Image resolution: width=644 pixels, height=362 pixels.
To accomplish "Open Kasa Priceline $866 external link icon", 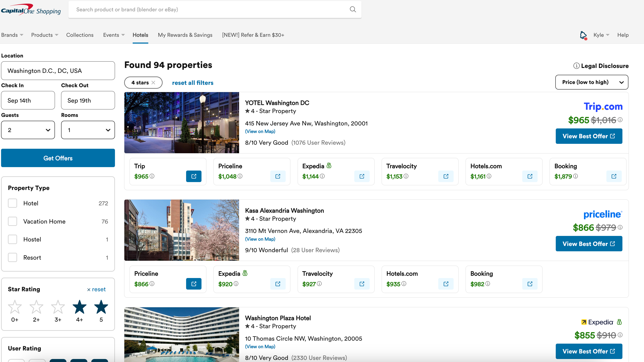I will coord(194,284).
